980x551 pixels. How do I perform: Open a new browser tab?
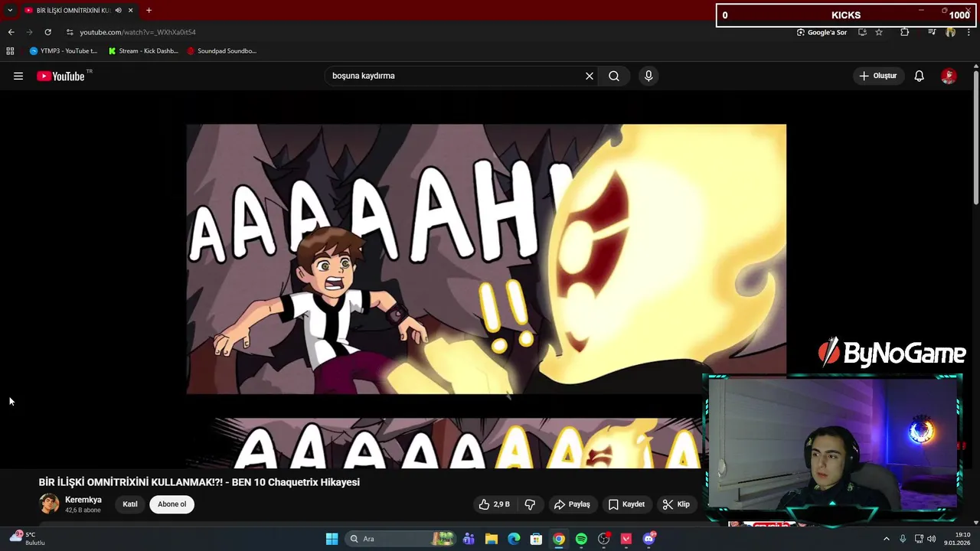(149, 11)
